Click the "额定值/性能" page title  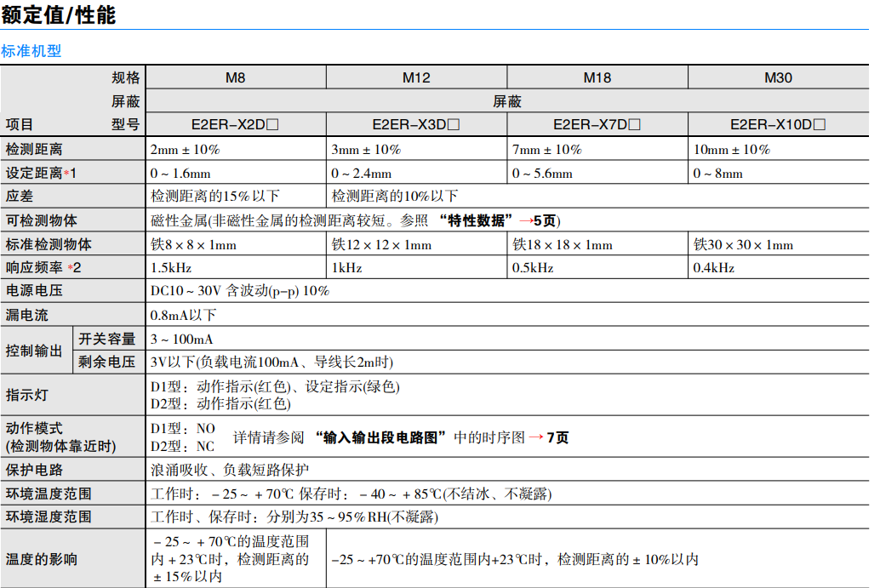point(59,14)
